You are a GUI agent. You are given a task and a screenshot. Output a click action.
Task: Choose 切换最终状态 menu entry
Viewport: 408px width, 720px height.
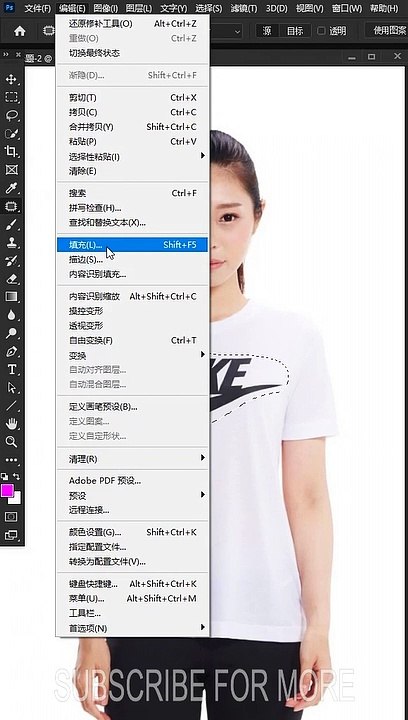pyautogui.click(x=132, y=53)
